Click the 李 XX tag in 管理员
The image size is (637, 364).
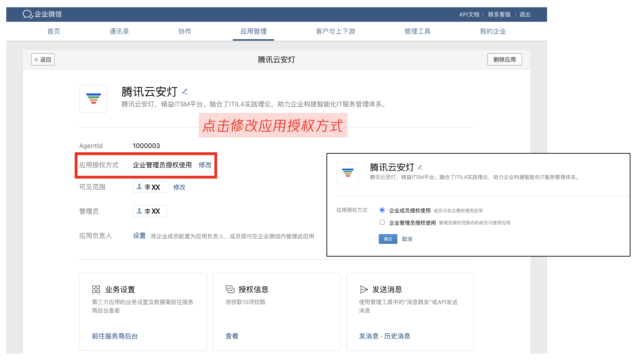click(x=150, y=211)
